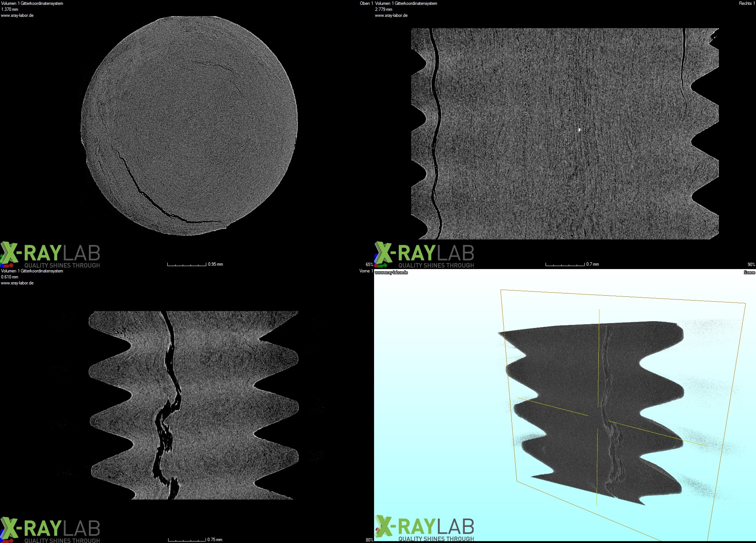Click the "0.610 mm" slice position value
This screenshot has height=543, width=756.
pos(10,277)
